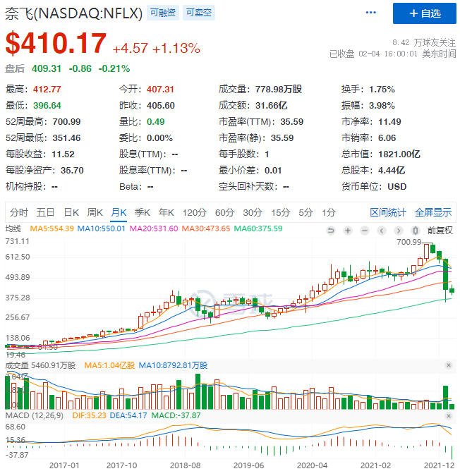
Task: Click the 52周最低 value 351.46
Action: (x=66, y=138)
